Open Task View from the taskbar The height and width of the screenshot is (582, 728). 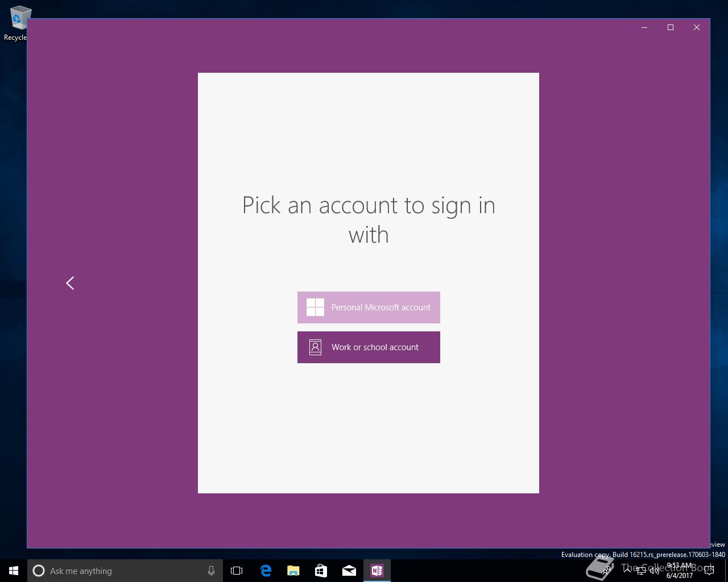(x=237, y=571)
